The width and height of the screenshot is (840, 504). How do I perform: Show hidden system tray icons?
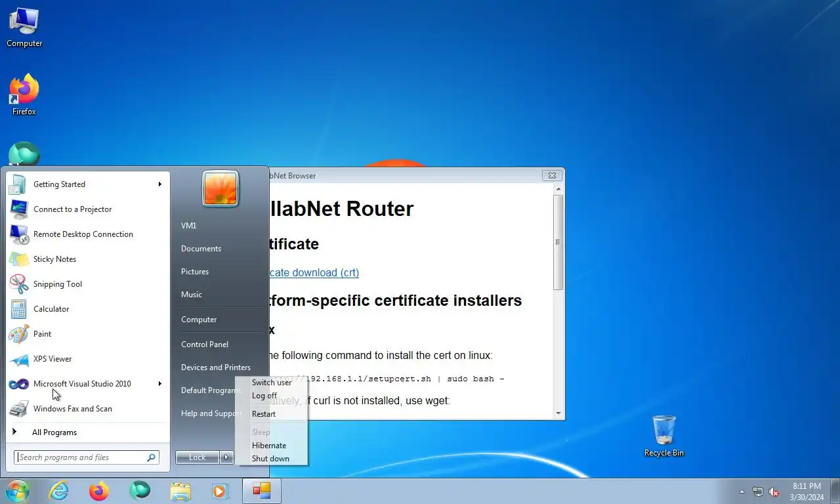742,492
